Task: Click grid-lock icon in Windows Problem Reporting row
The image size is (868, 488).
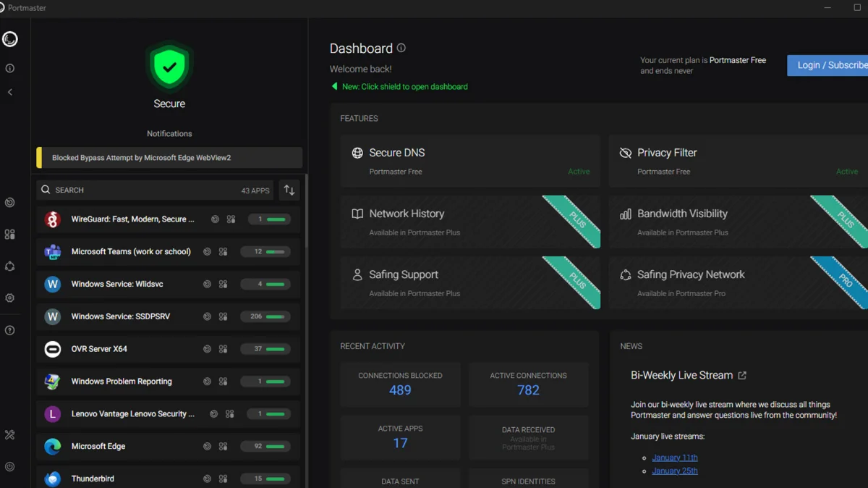Action: (223, 382)
